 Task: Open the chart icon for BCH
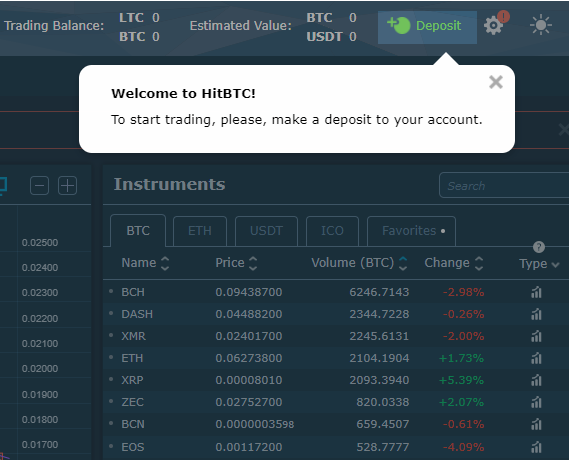click(x=536, y=292)
